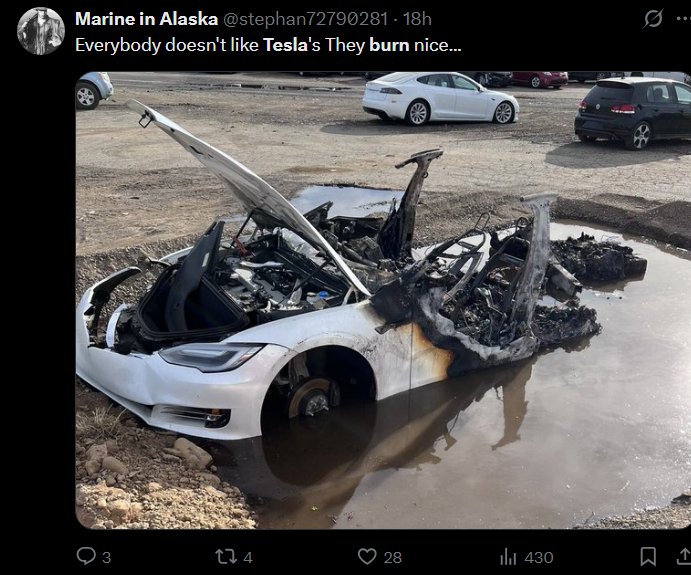Open the more options ellipsis menu
This screenshot has height=575, width=691.
tap(684, 19)
